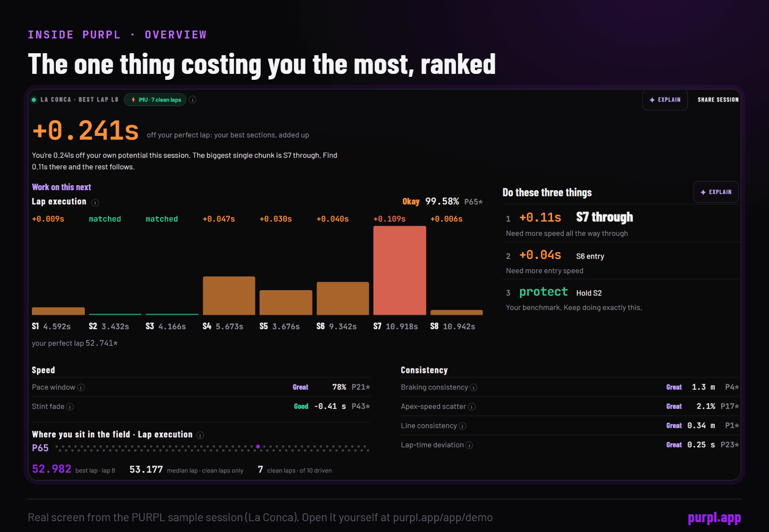Click EXPLAIN next to Do these three things
Screen dimensions: 769x532
[716, 192]
